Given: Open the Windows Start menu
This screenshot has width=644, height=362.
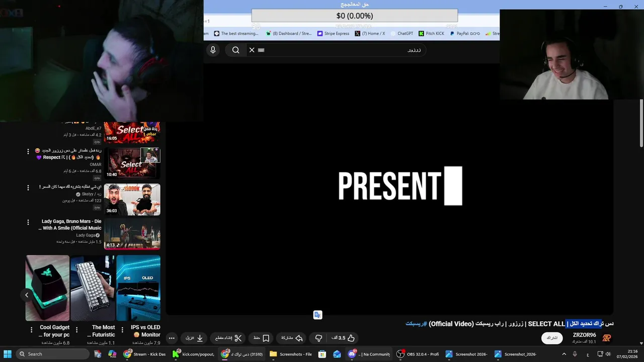Looking at the screenshot, I should click(8, 354).
